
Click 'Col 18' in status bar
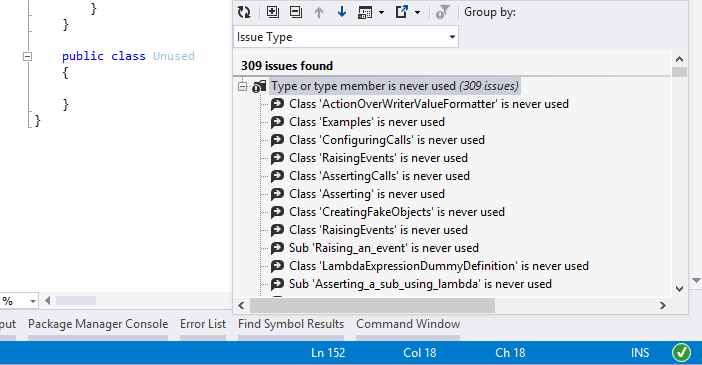pyautogui.click(x=419, y=353)
